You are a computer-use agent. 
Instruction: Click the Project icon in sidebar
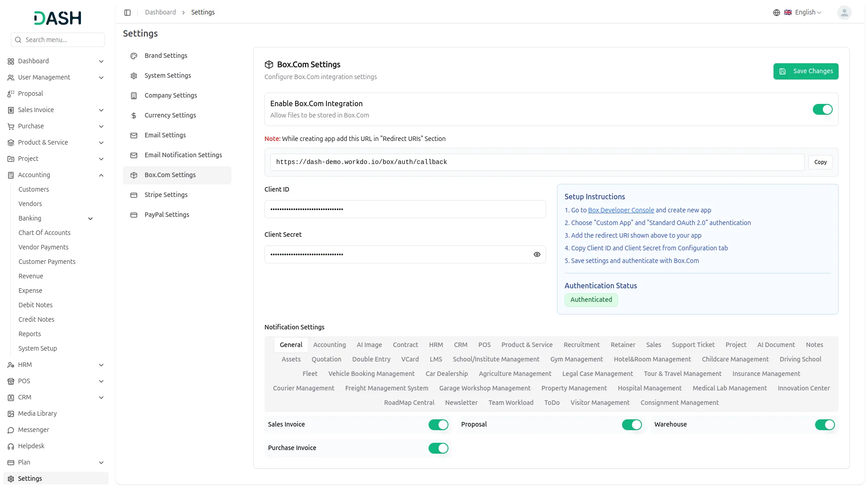pyautogui.click(x=11, y=159)
